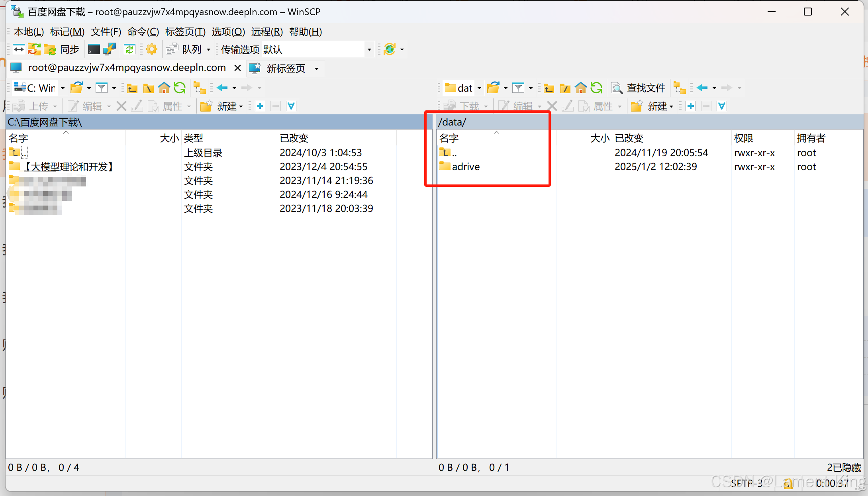Toggle the local directory tree icon
Screen dimensions: 868x496
coord(199,88)
